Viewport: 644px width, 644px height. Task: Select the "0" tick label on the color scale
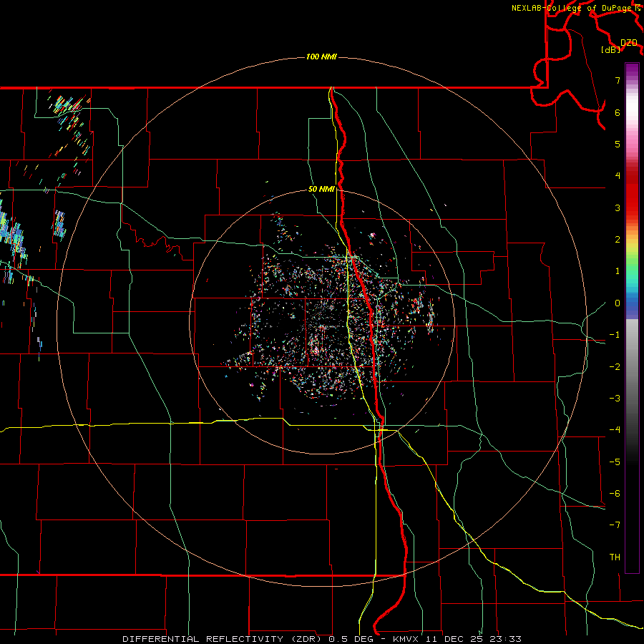(x=618, y=303)
